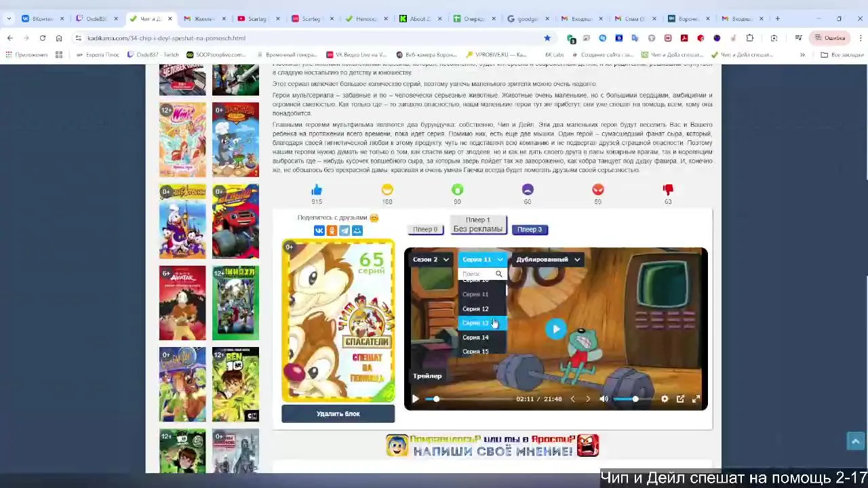Select Серия 14 in the episode list
868x488 pixels.
pos(482,338)
